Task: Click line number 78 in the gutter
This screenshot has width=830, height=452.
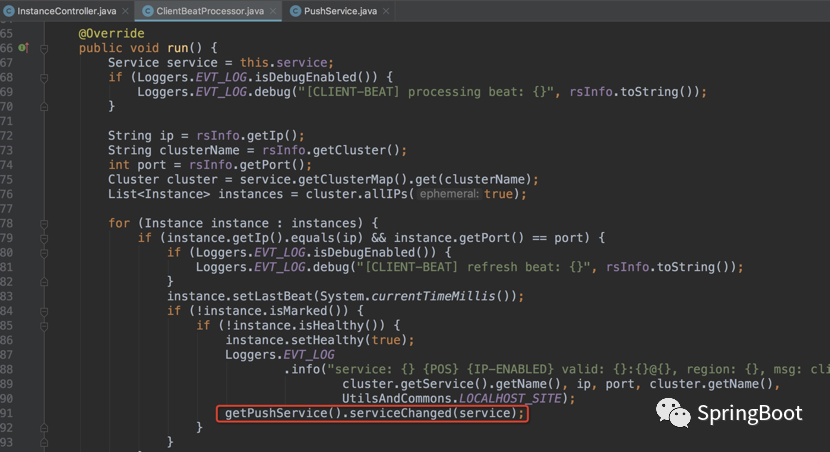Action: (6, 223)
